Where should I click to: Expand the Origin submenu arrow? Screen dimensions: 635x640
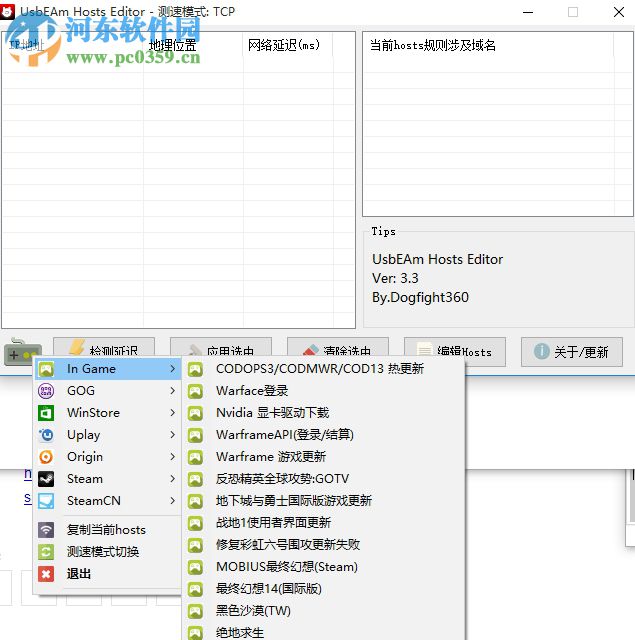click(x=173, y=457)
